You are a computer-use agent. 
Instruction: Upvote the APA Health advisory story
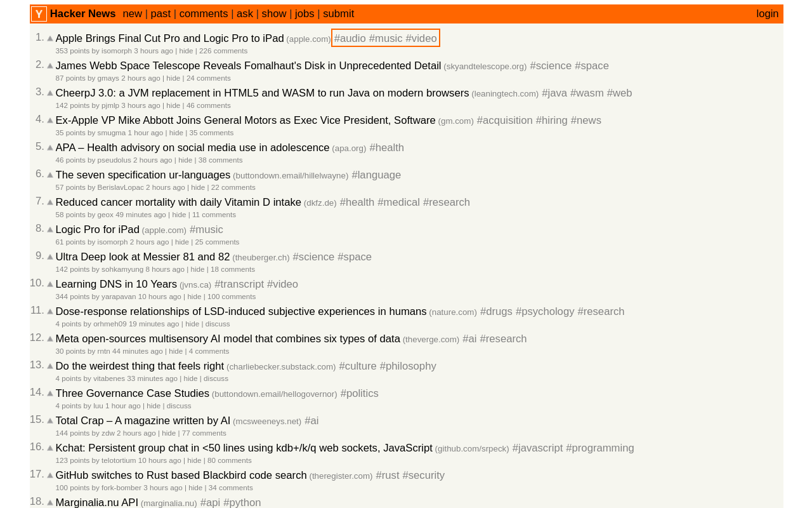pyautogui.click(x=50, y=148)
